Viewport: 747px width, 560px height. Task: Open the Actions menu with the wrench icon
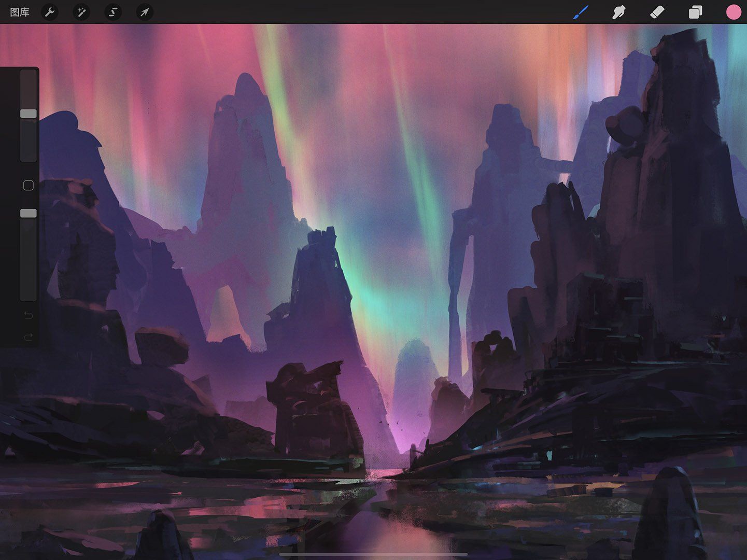50,12
